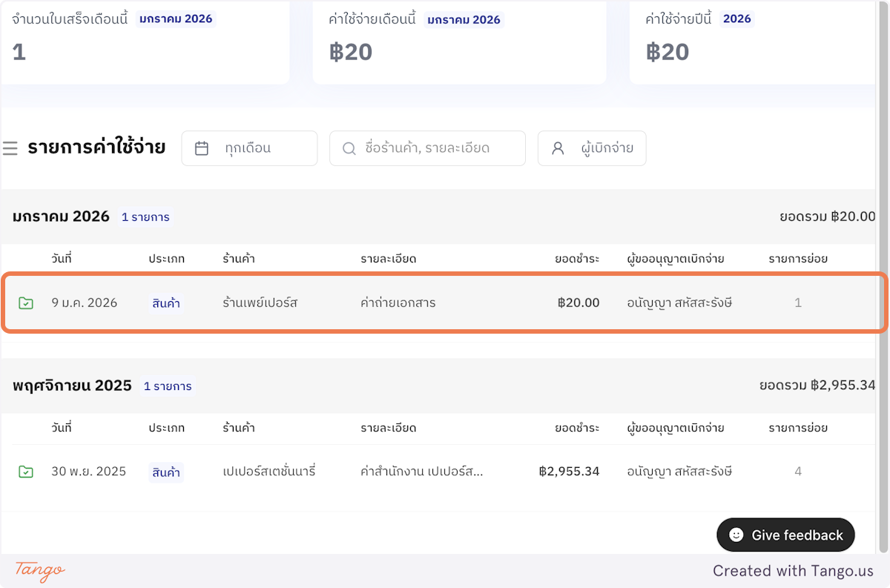Image resolution: width=890 pixels, height=588 pixels.
Task: Click the Tango logo in footer
Action: [x=40, y=571]
